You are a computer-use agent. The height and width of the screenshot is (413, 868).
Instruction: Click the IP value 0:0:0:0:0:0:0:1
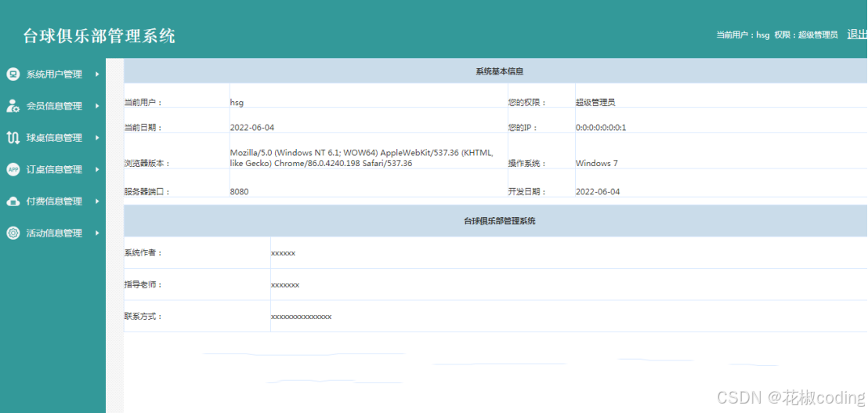pos(601,127)
